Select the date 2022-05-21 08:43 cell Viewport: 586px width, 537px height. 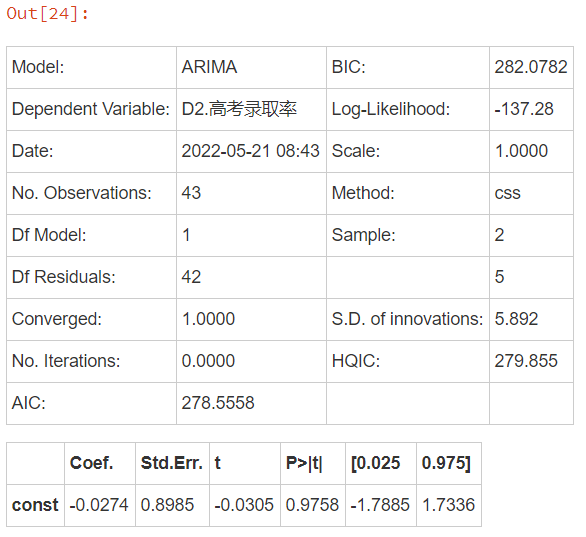coord(251,151)
